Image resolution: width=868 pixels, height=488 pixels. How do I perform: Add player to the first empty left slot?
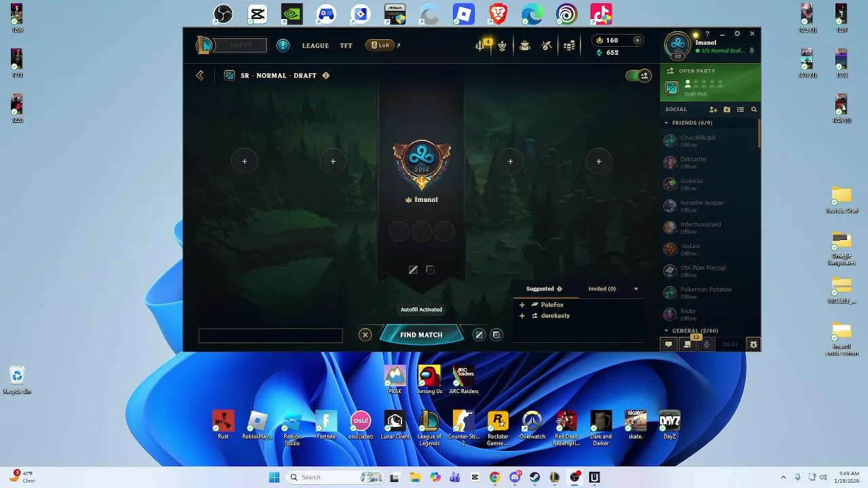point(244,161)
